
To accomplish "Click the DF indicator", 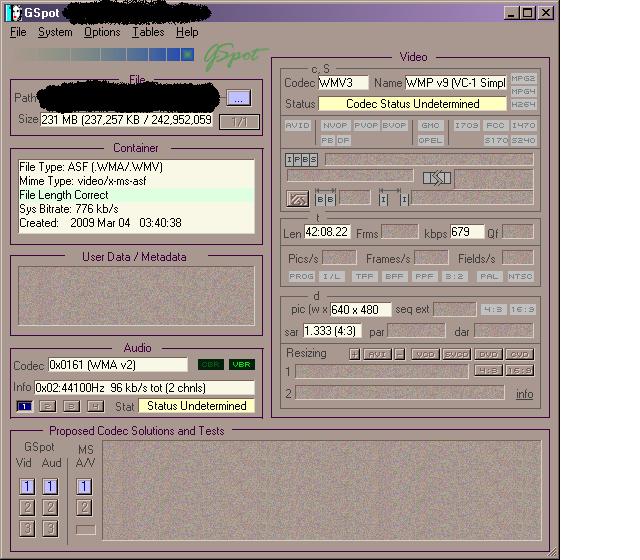I will pos(343,140).
